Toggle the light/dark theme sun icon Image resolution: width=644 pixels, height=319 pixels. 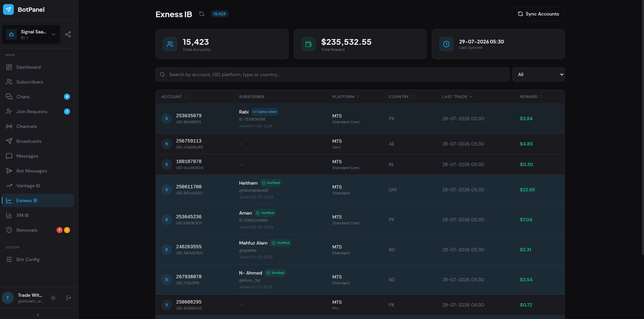[x=53, y=298]
